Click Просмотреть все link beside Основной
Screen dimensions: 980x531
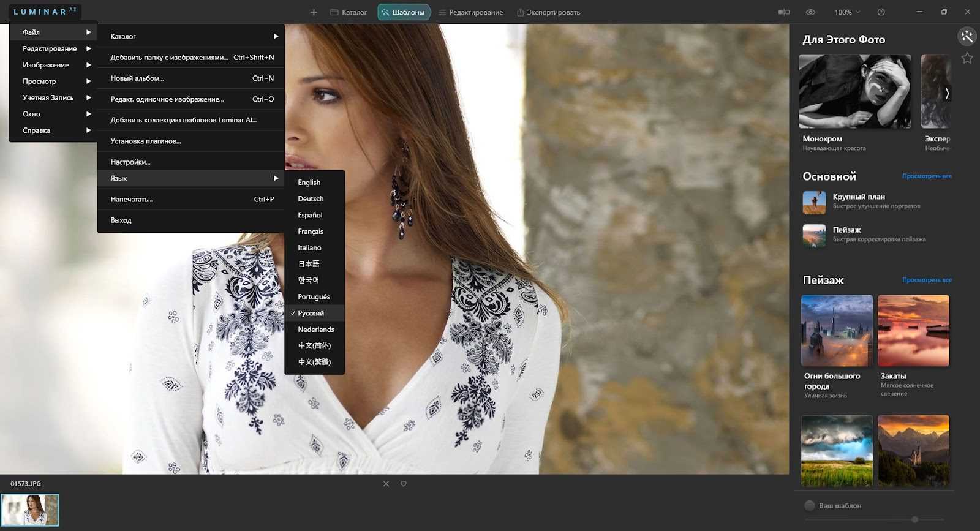pyautogui.click(x=926, y=176)
